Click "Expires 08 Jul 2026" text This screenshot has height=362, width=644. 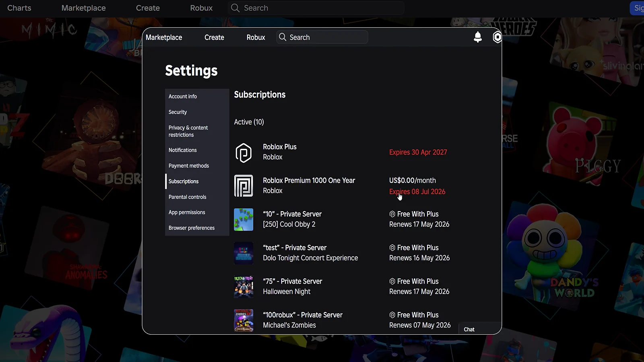[417, 192]
